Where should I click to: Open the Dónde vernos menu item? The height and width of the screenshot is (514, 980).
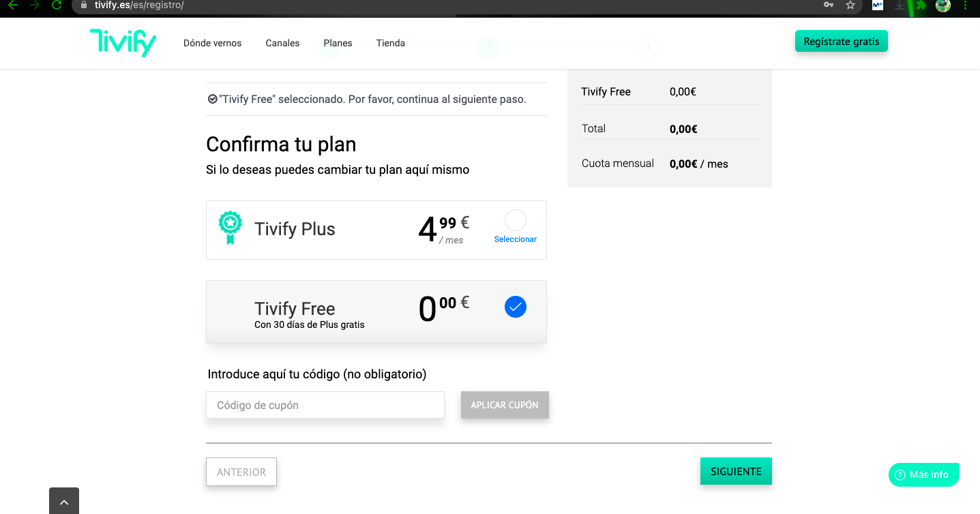(x=212, y=43)
